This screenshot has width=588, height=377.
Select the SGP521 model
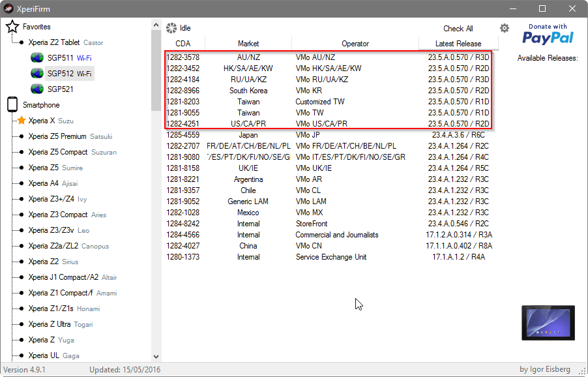[x=60, y=89]
